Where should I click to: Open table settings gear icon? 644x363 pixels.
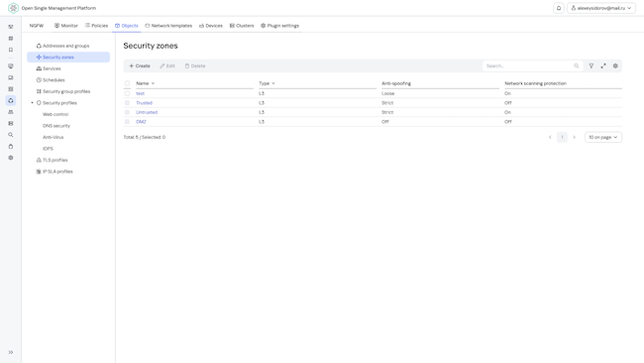tap(615, 65)
